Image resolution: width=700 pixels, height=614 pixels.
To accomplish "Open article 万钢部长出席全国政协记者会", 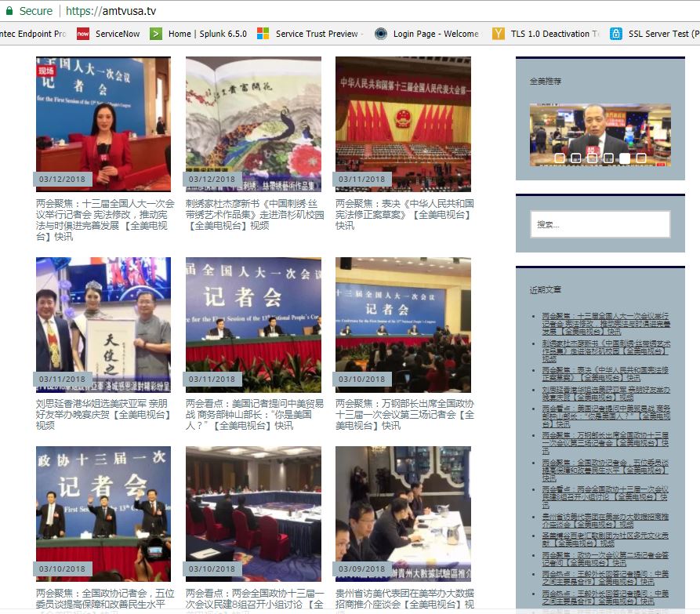I will click(x=404, y=414).
